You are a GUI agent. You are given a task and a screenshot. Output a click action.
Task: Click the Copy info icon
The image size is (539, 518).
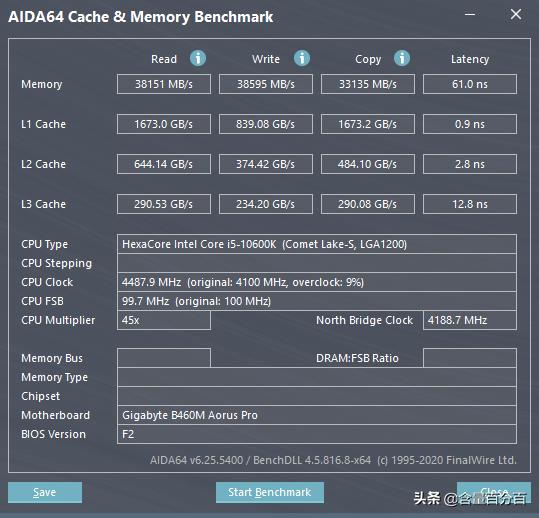point(402,58)
